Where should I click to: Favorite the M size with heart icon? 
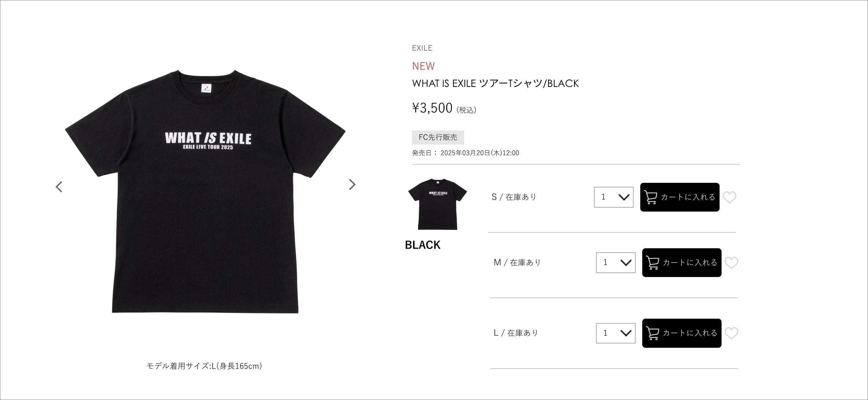click(x=731, y=262)
